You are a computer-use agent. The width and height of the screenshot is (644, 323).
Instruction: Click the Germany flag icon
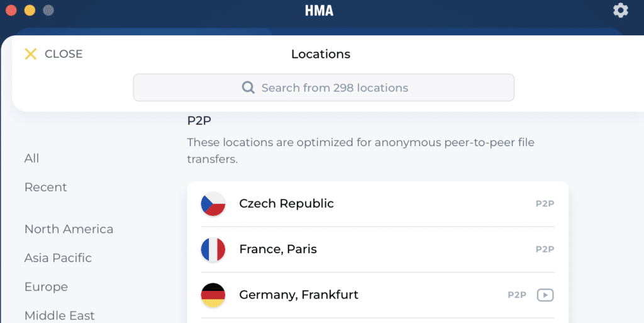(x=213, y=295)
